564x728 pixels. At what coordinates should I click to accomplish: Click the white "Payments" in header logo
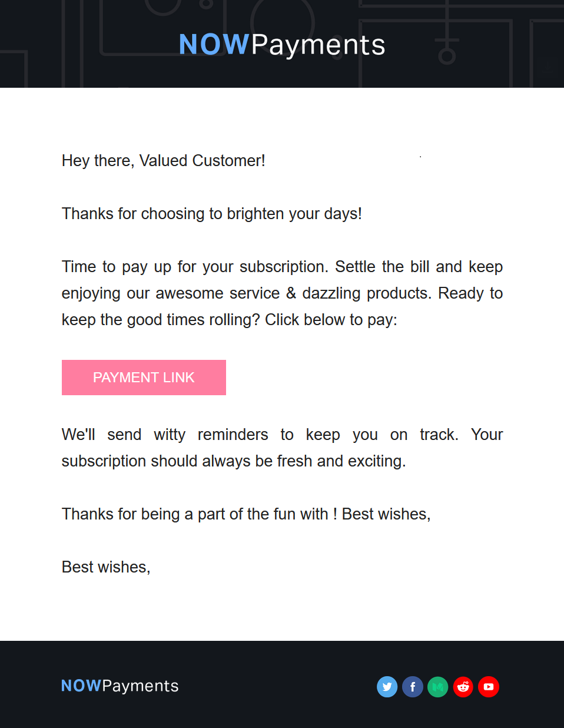click(x=319, y=45)
